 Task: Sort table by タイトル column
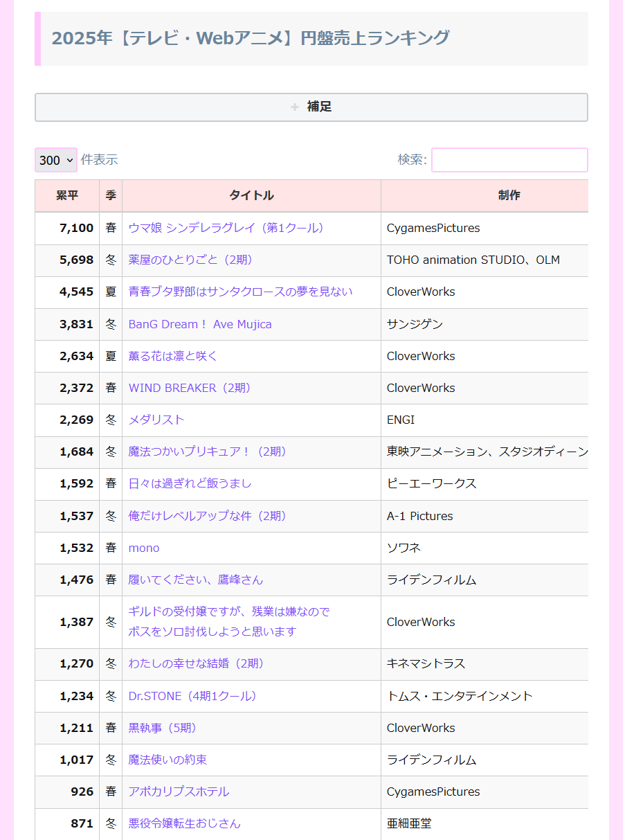(x=251, y=196)
